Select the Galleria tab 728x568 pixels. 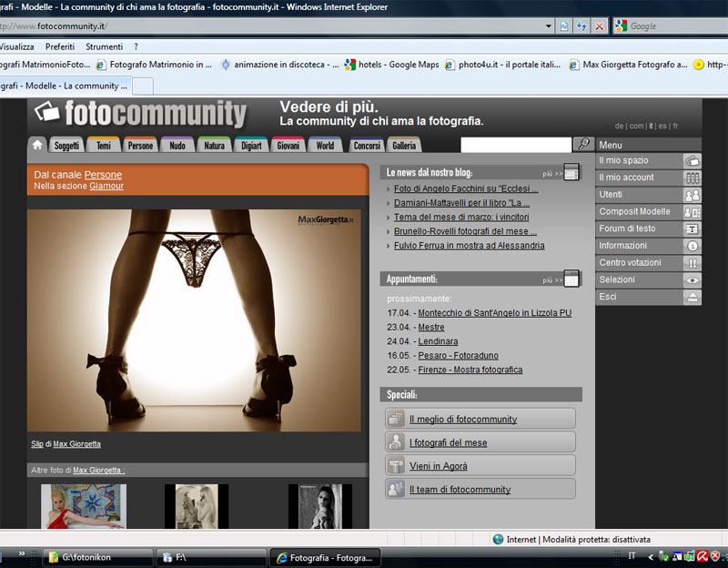[x=404, y=146]
